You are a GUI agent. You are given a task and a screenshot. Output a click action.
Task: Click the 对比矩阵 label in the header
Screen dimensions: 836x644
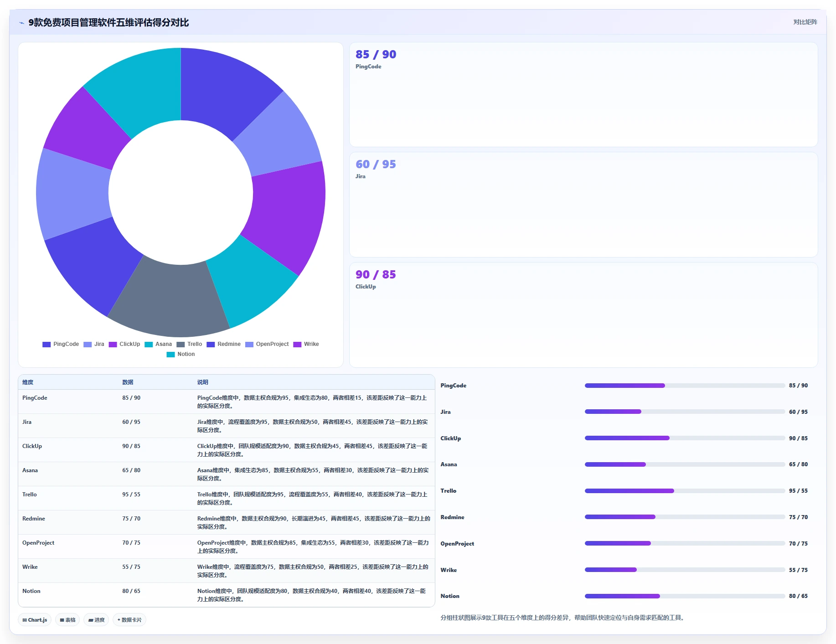coord(805,22)
